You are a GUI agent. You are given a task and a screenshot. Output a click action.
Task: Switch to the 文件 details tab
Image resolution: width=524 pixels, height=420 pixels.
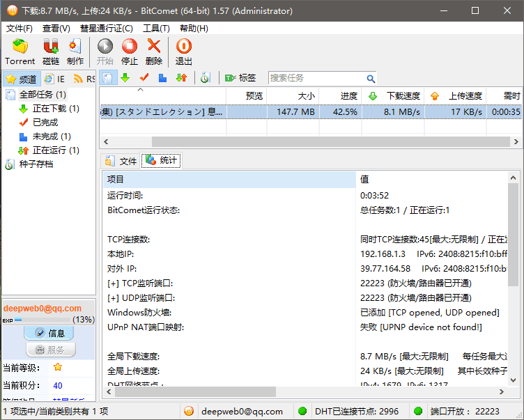click(x=121, y=161)
